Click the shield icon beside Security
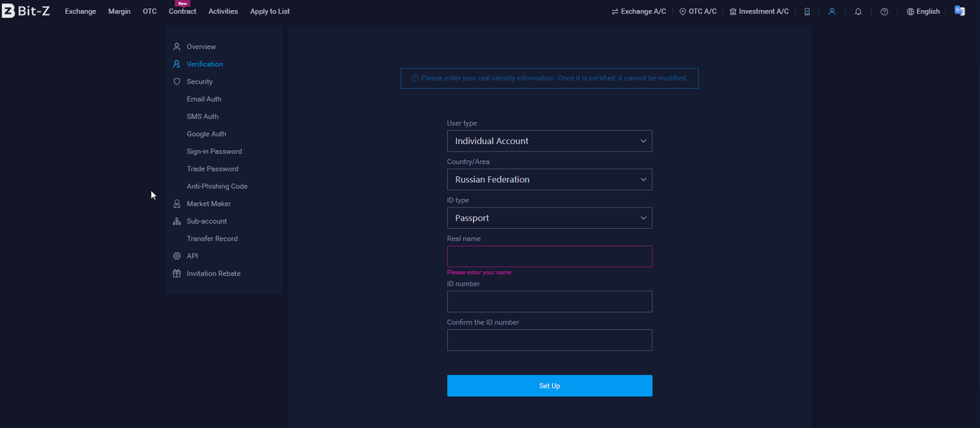The width and height of the screenshot is (980, 428). point(177,81)
